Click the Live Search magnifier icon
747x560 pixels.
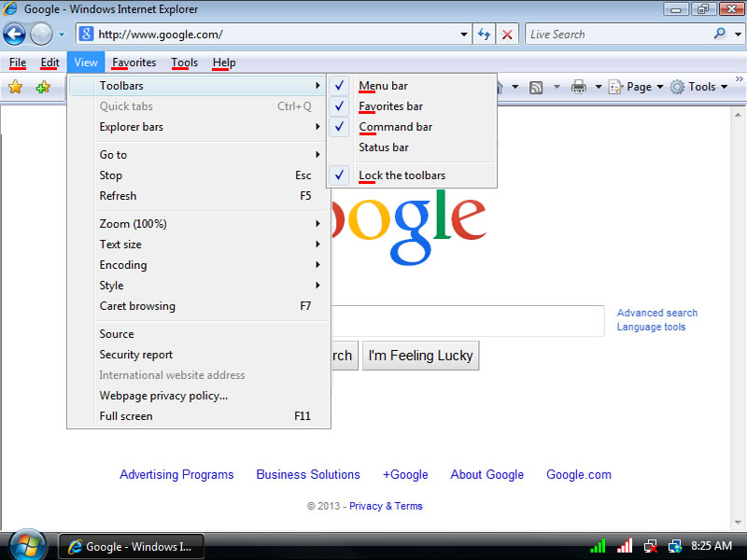click(x=719, y=35)
